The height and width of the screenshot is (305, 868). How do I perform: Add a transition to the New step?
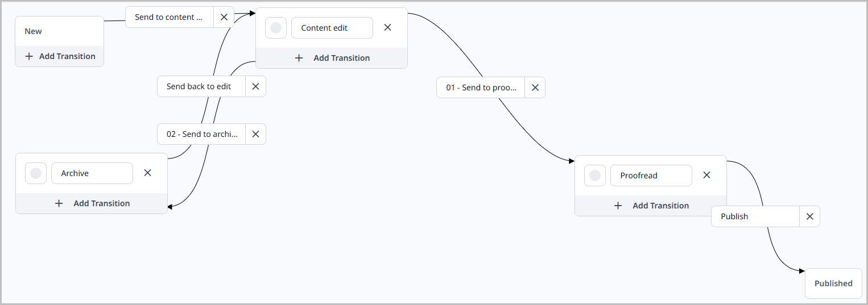coord(60,56)
